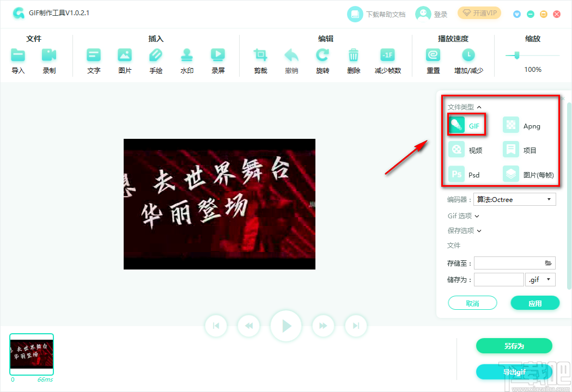This screenshot has width=572, height=392.
Task: Open the 图片 (Image) insert tool
Action: (124, 56)
